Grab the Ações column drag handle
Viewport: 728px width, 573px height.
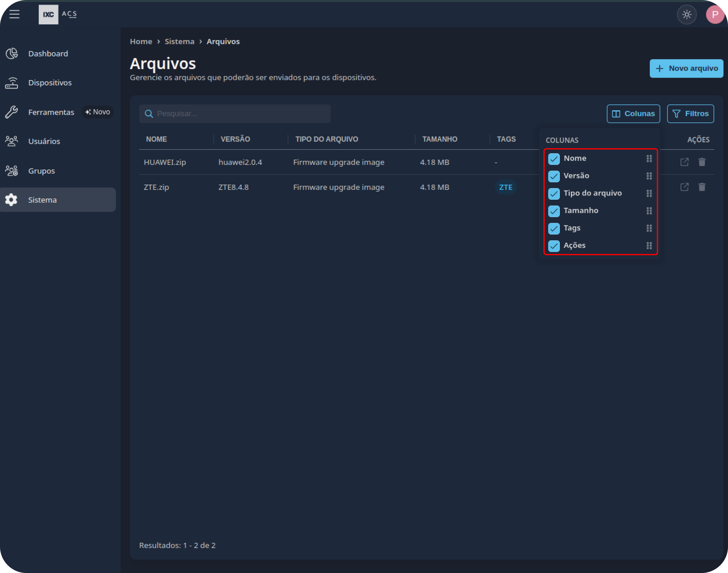click(649, 246)
